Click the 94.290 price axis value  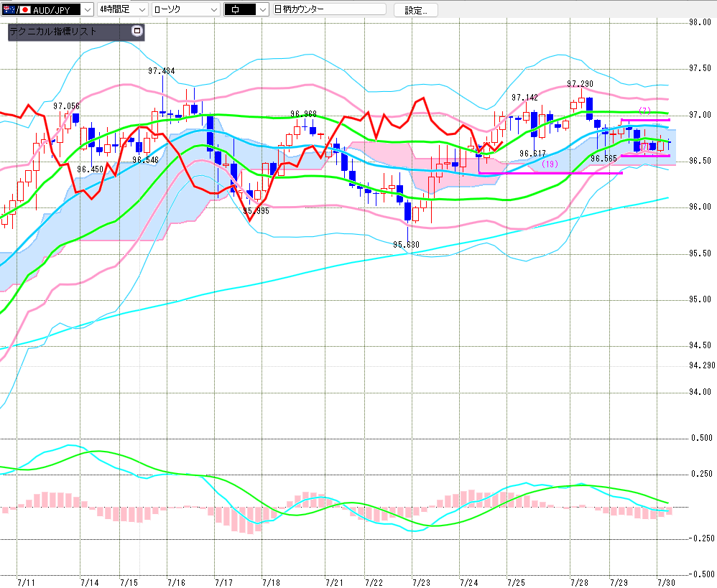coord(702,365)
